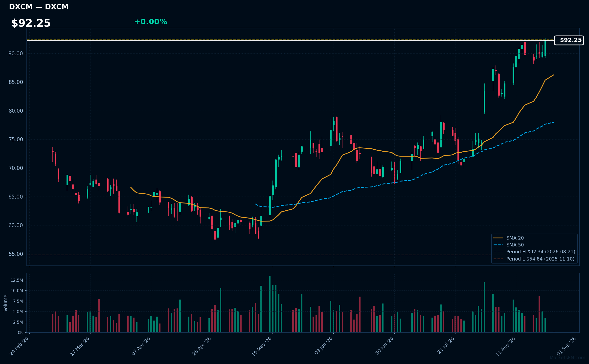Click the blue dashed SMA 50 swatch in legend
Viewport: 589px width, 364px height.
(x=498, y=245)
